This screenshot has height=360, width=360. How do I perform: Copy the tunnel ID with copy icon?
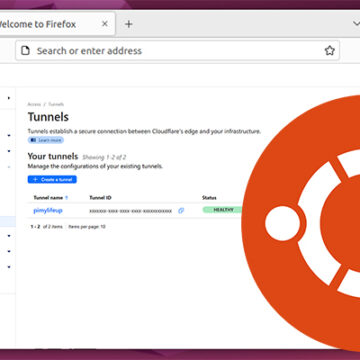tap(181, 211)
